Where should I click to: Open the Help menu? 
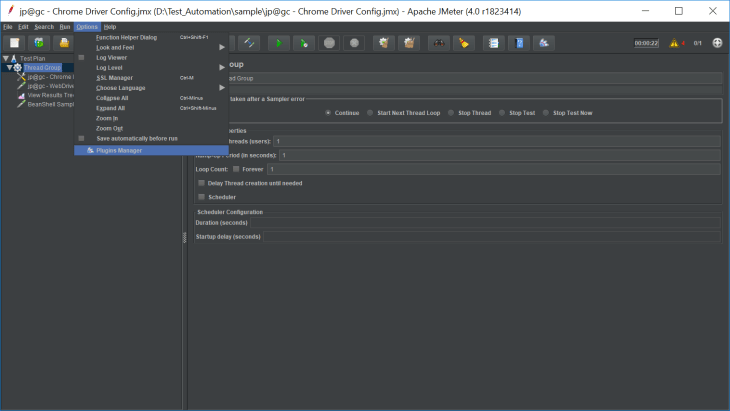click(x=110, y=27)
